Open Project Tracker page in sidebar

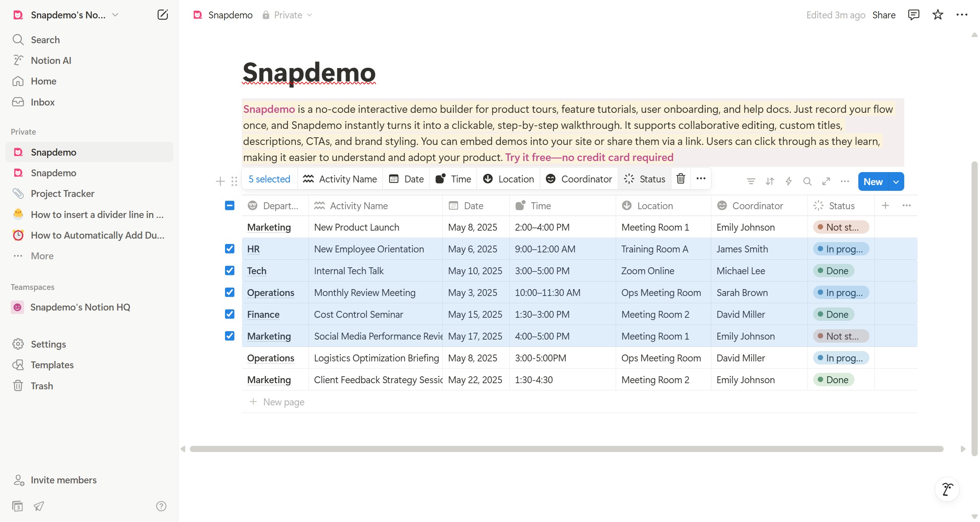(x=89, y=194)
